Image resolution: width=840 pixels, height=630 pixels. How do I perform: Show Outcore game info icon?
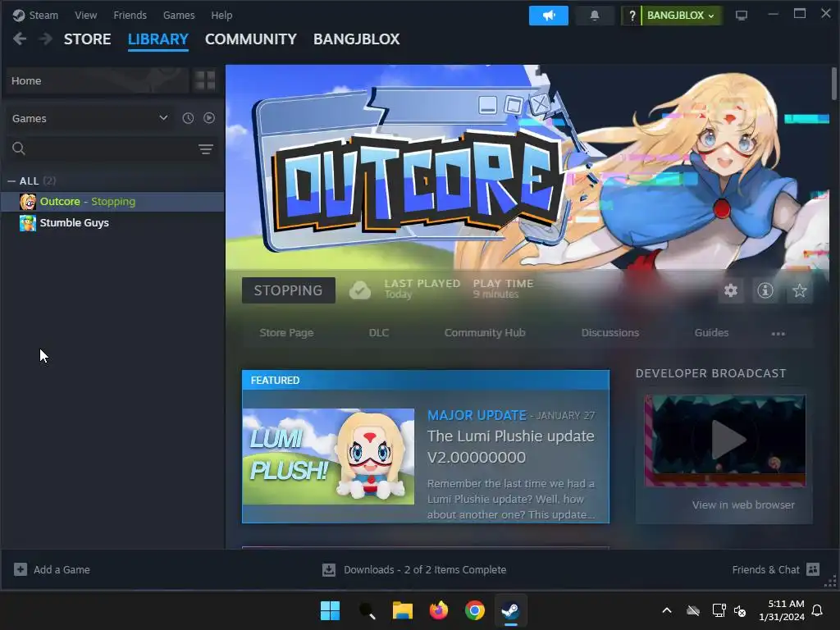(765, 290)
